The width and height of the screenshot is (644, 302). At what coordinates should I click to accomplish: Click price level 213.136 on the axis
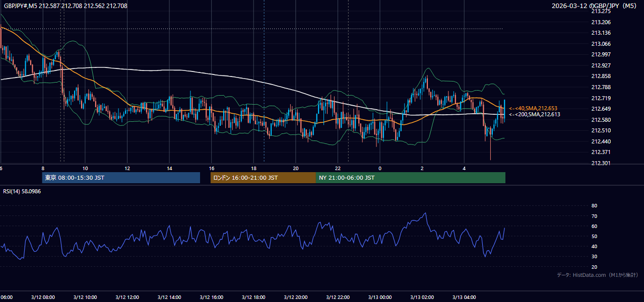click(x=601, y=33)
